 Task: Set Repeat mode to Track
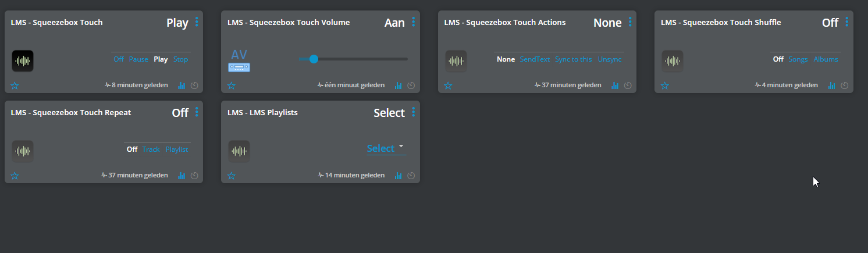[x=151, y=149]
